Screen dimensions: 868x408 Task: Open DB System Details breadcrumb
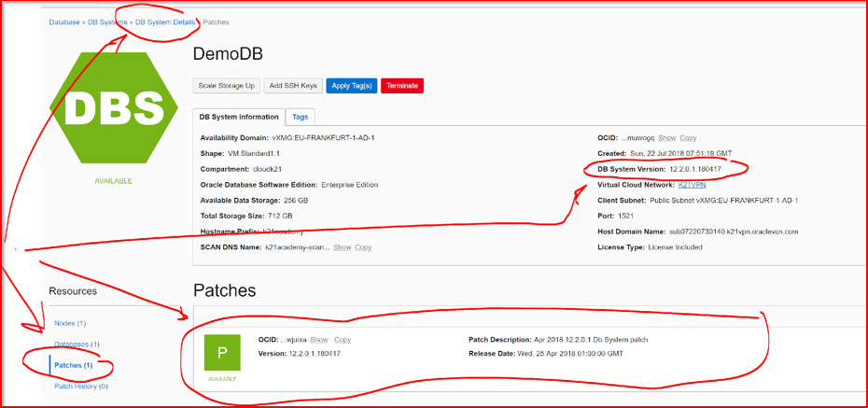pos(165,22)
